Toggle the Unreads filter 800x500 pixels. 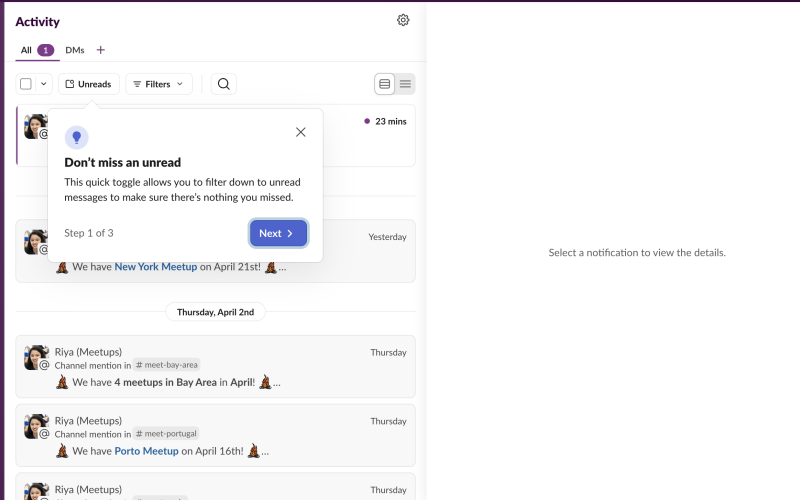click(x=89, y=84)
